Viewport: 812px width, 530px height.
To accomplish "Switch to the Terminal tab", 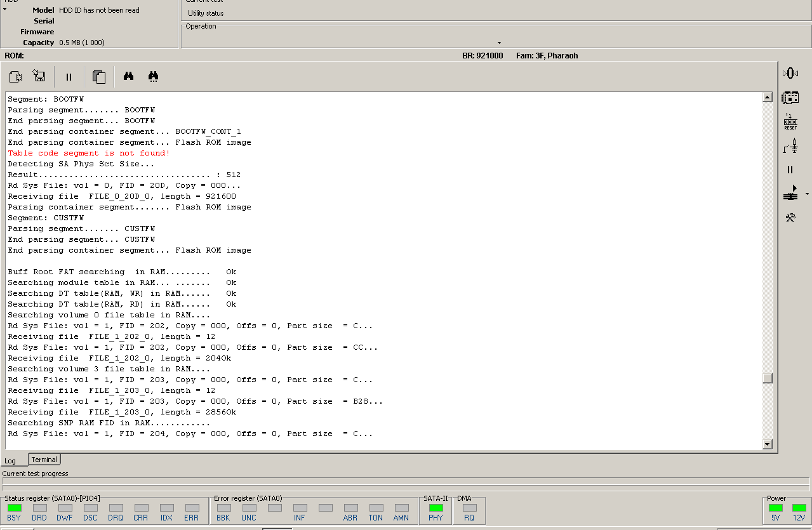I will pos(44,460).
